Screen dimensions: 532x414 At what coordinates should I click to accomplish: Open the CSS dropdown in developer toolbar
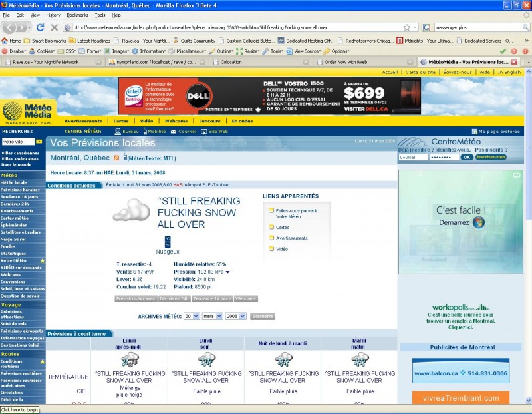click(67, 51)
